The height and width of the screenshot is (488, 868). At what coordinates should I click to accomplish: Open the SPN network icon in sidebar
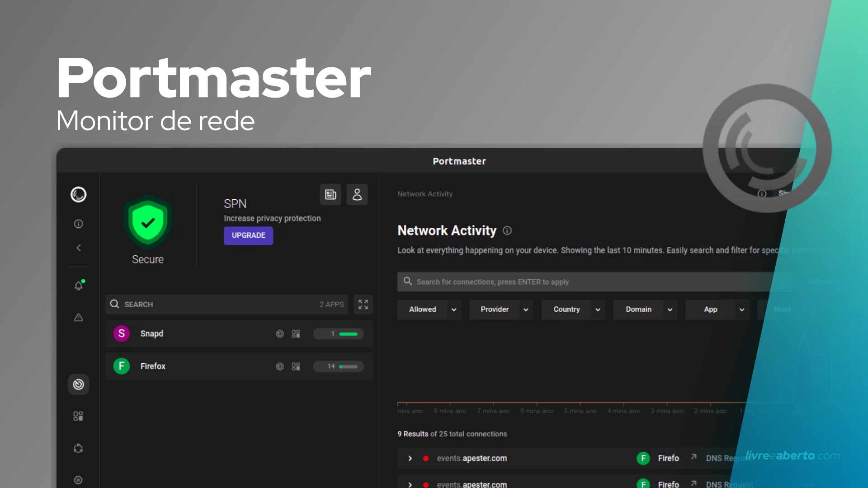[x=78, y=448]
